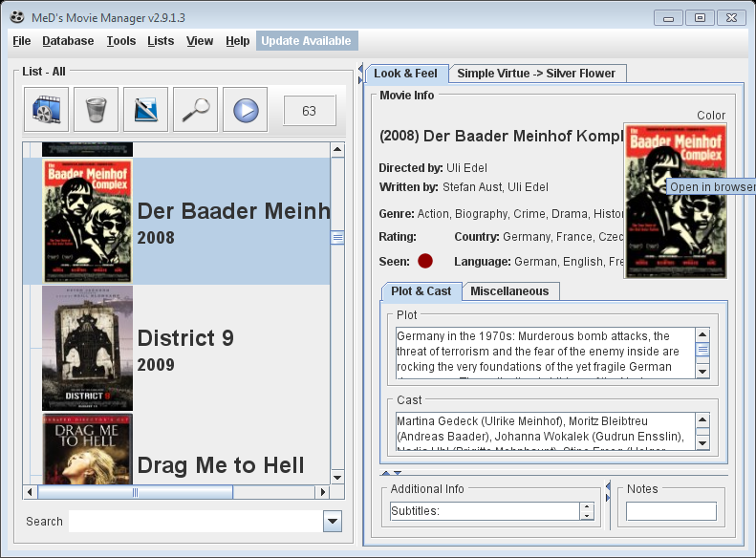Switch to the Miscellaneous tab
The image size is (756, 558).
click(x=509, y=291)
